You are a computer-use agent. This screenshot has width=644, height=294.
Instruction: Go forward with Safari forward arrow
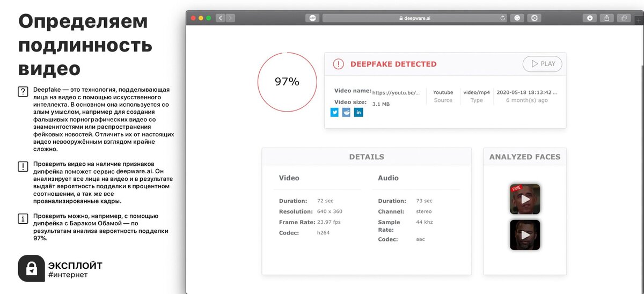click(230, 18)
